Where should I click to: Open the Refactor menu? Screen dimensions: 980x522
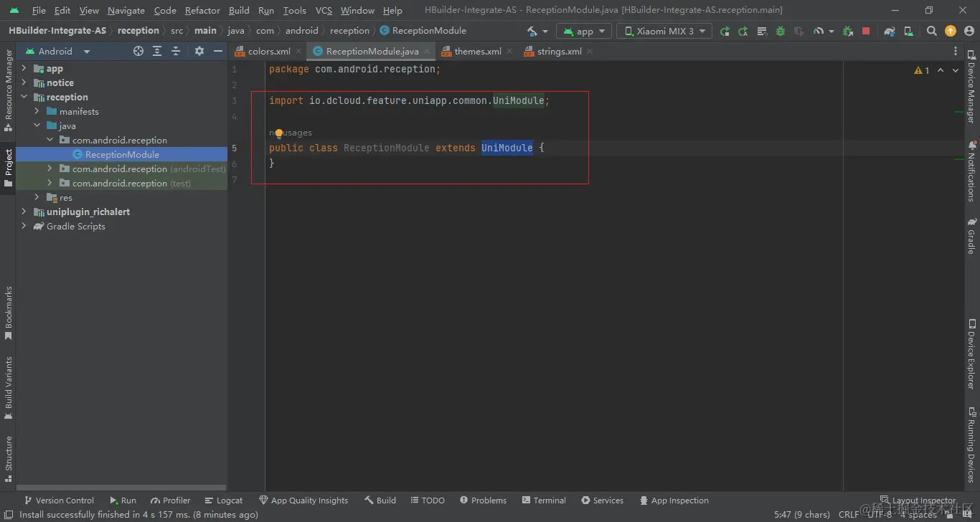click(x=202, y=11)
